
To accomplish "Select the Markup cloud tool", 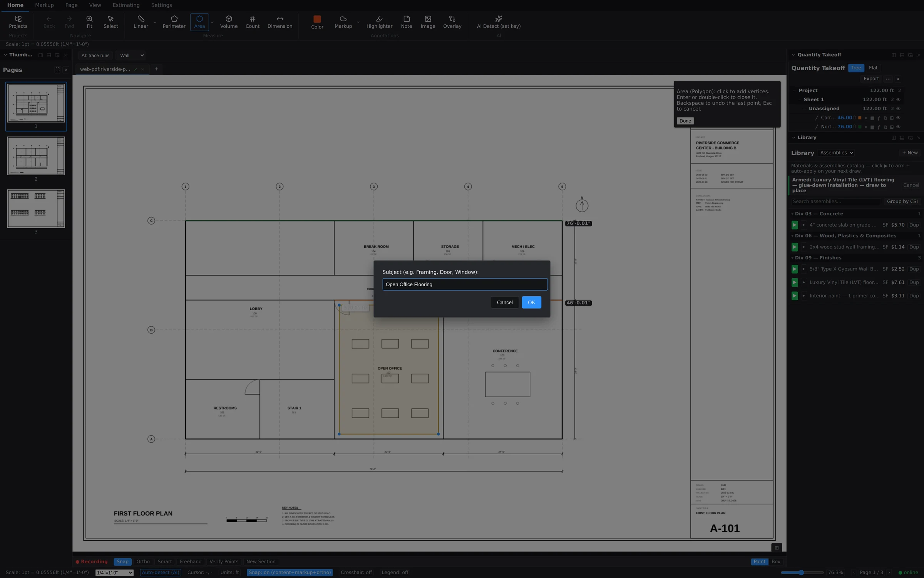I will (x=343, y=22).
